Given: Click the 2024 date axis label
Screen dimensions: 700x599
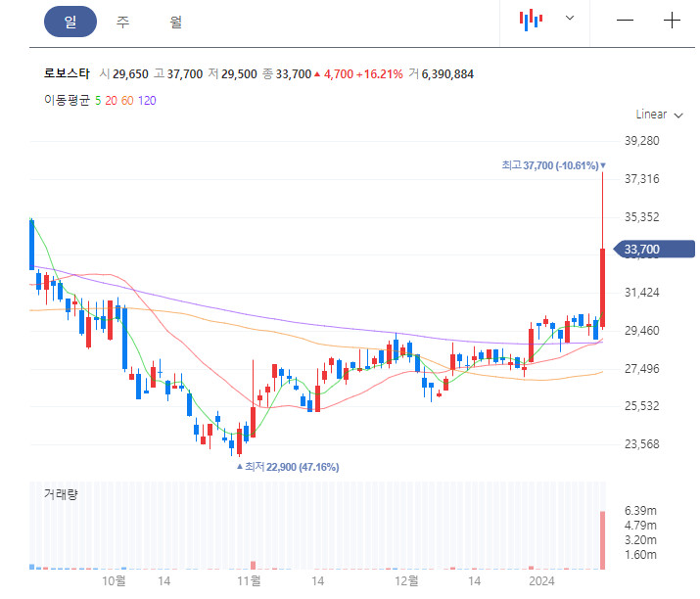Looking at the screenshot, I should pyautogui.click(x=541, y=580).
